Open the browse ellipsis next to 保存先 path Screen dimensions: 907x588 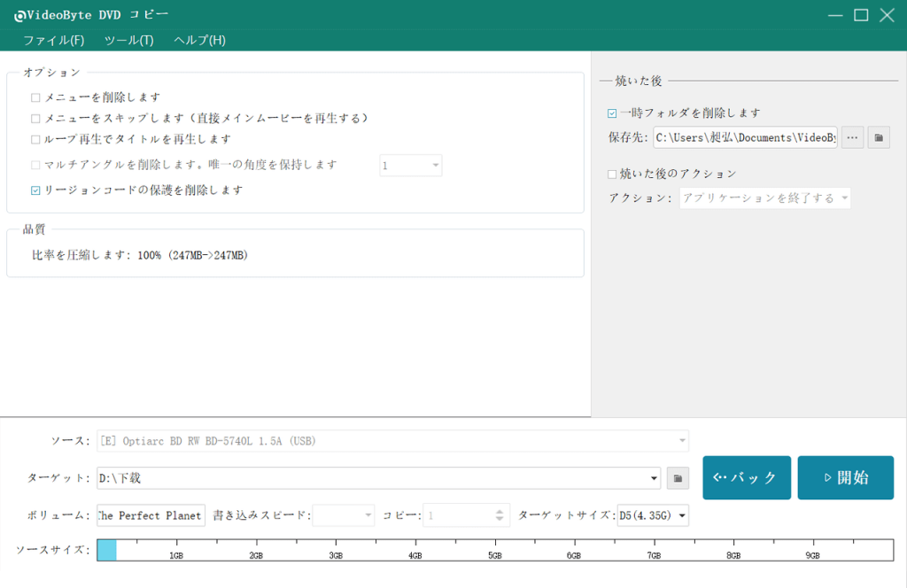coord(851,137)
